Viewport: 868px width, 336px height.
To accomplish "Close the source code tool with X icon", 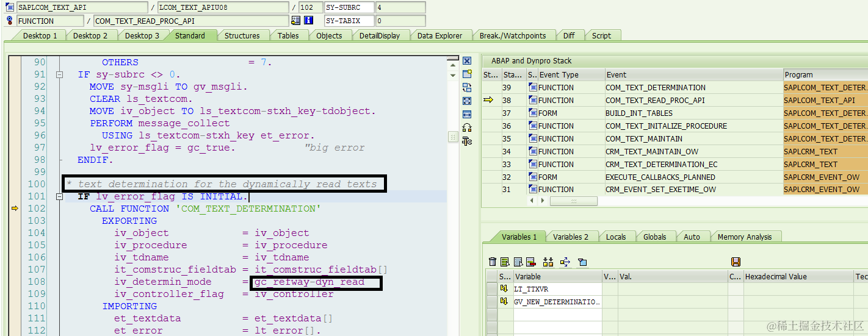I will (467, 61).
